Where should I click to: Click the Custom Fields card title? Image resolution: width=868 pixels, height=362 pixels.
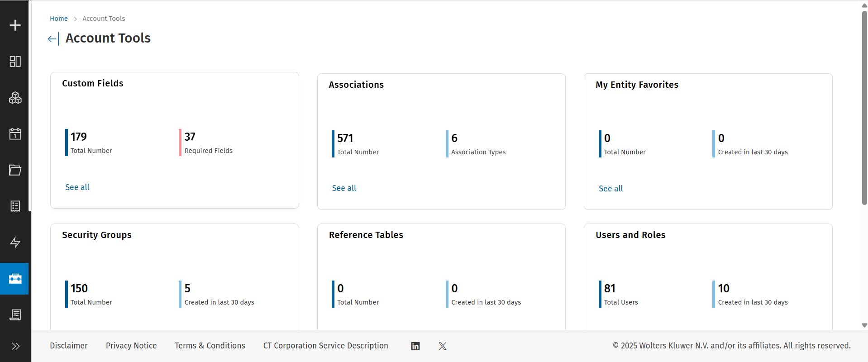[x=93, y=83]
